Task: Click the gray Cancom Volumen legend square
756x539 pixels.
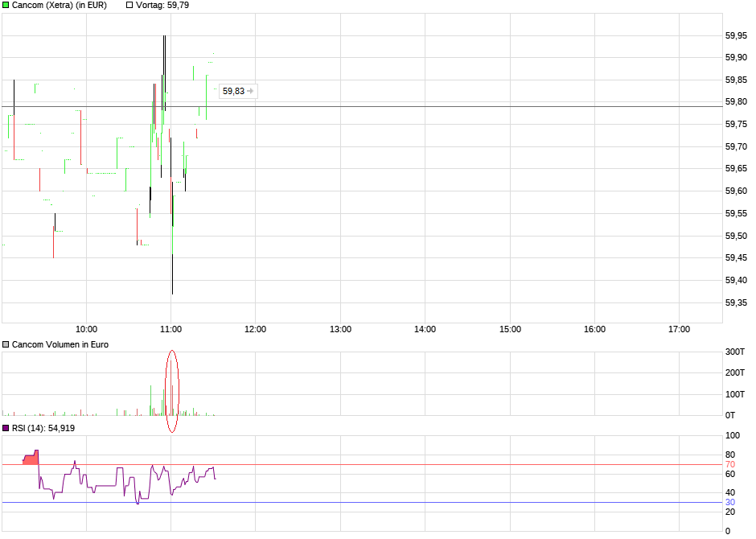Action: click(x=6, y=344)
